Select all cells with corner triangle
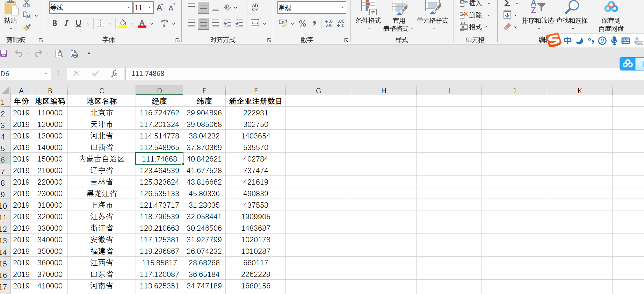The height and width of the screenshot is (294, 644). pos(5,91)
